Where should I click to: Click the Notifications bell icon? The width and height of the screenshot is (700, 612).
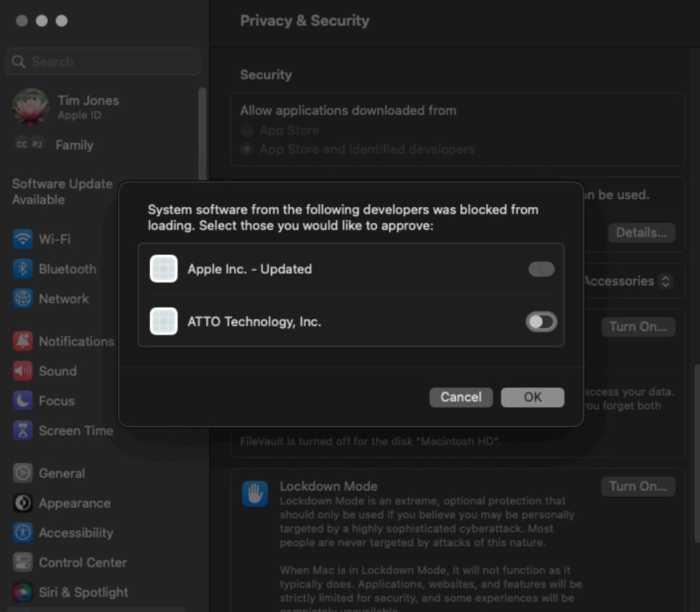point(23,341)
